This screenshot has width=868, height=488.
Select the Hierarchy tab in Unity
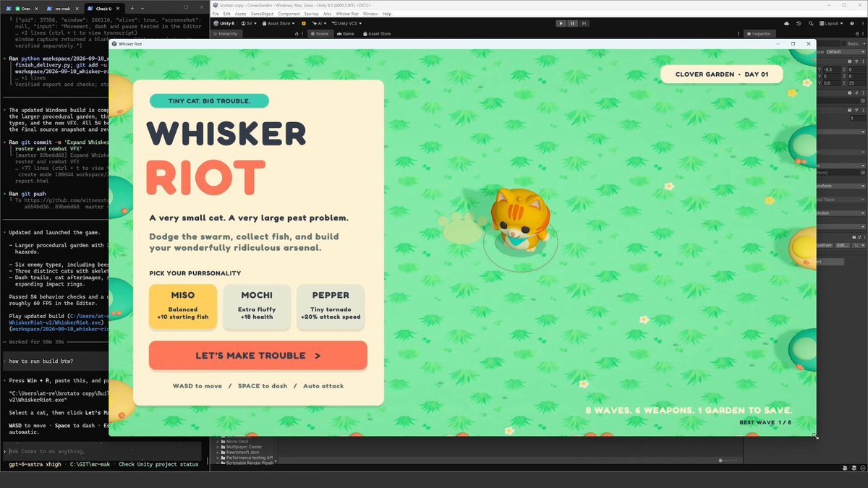(226, 33)
